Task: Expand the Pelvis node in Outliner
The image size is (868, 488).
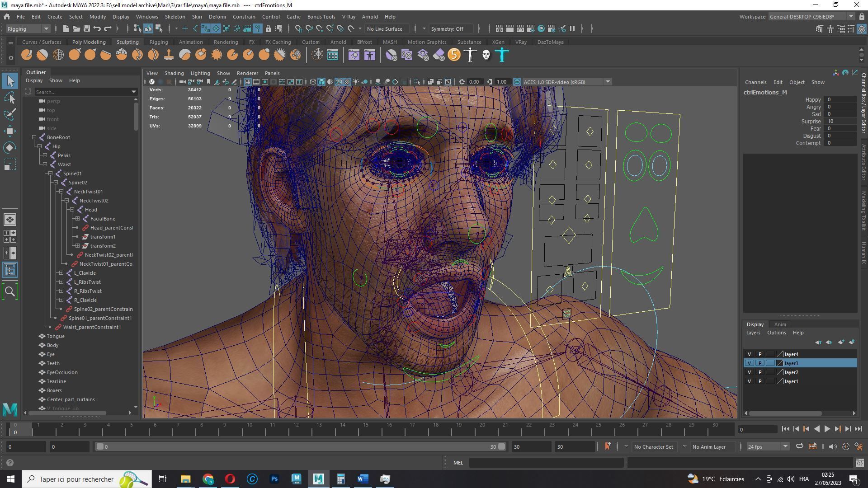Action: (45, 155)
